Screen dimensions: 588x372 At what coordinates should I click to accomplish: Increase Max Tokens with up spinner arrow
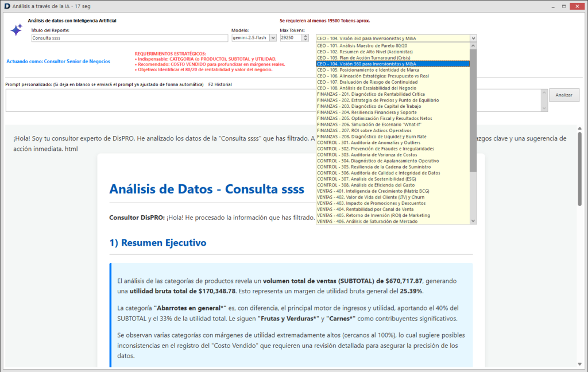(x=304, y=36)
